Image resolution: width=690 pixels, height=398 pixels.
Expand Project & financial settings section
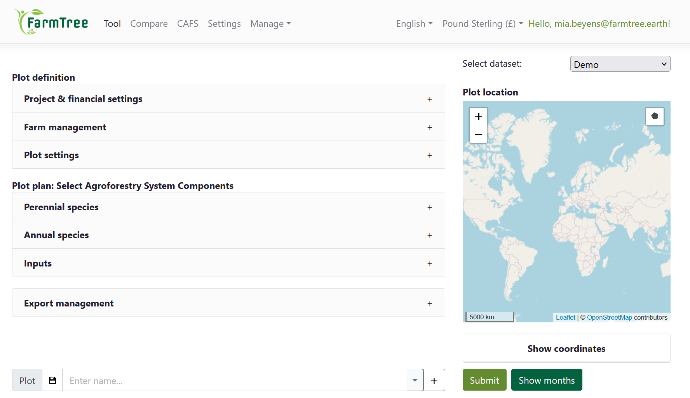click(228, 99)
